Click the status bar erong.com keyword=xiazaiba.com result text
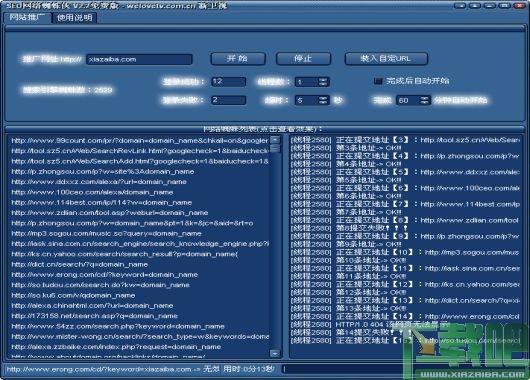This screenshot has width=530, height=380. coord(140,369)
